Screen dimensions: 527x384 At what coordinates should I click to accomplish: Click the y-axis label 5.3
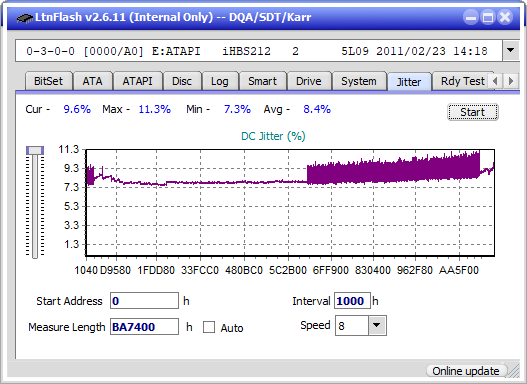point(71,206)
